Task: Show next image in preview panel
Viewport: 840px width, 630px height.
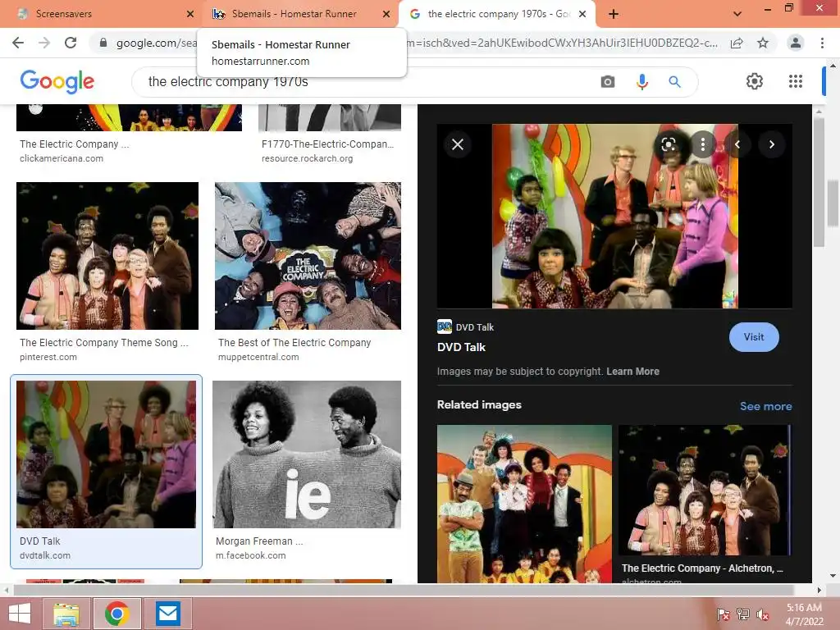Action: (x=771, y=144)
